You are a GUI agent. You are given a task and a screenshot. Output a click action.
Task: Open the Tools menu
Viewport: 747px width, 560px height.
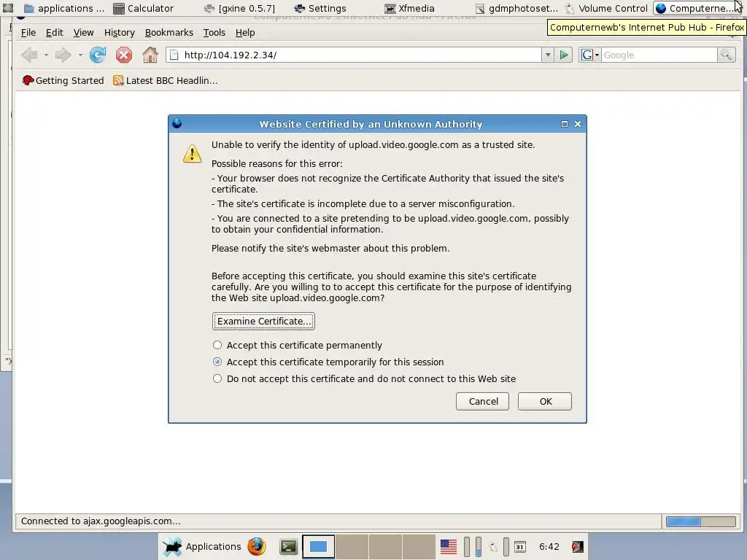[x=214, y=32]
